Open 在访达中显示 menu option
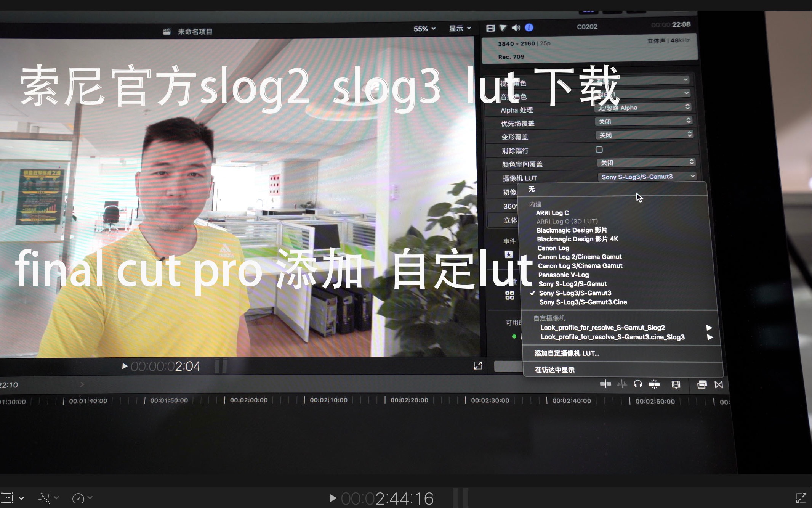812x508 pixels. pyautogui.click(x=555, y=369)
